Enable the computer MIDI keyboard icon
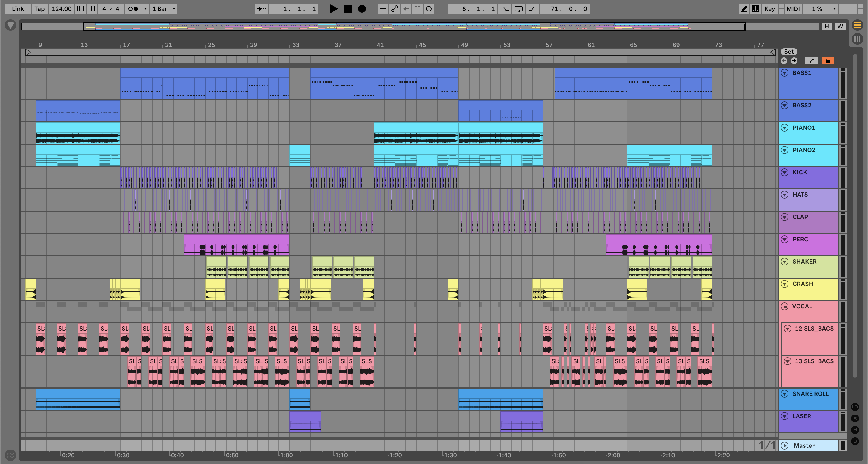The image size is (868, 464). [x=756, y=9]
